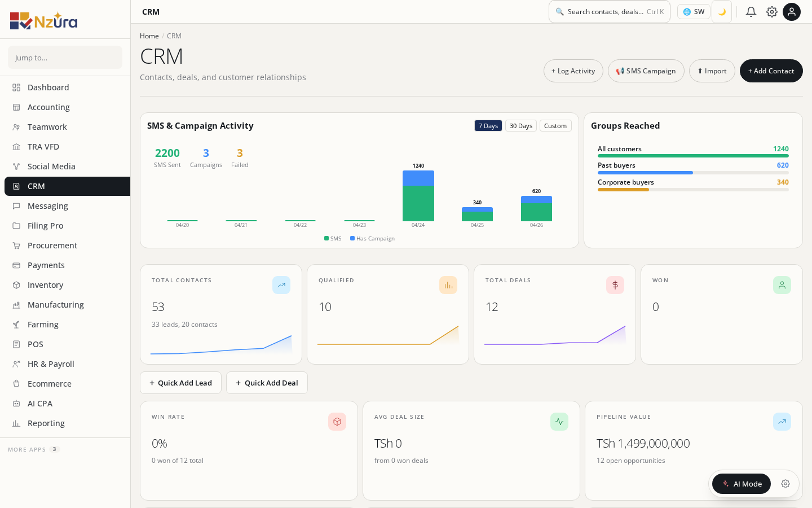The height and width of the screenshot is (508, 812).
Task: Click the sparkle AI Mode icon
Action: [x=727, y=484]
